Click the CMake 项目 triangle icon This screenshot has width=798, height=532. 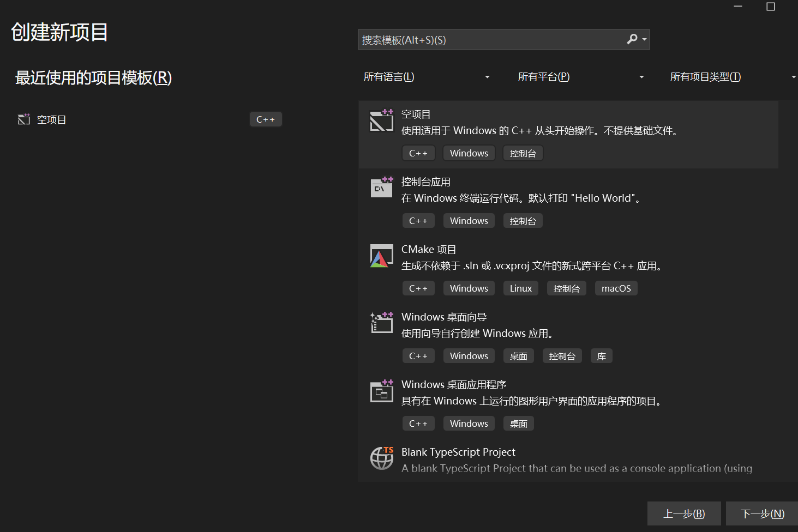(x=381, y=256)
